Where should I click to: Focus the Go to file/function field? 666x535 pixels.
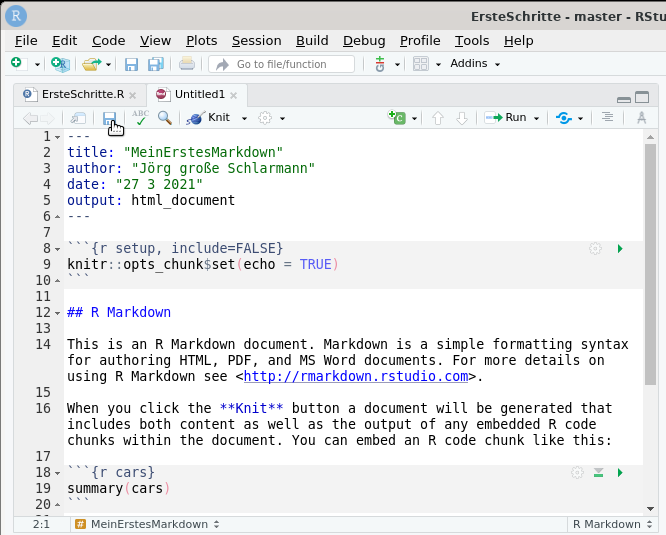282,64
